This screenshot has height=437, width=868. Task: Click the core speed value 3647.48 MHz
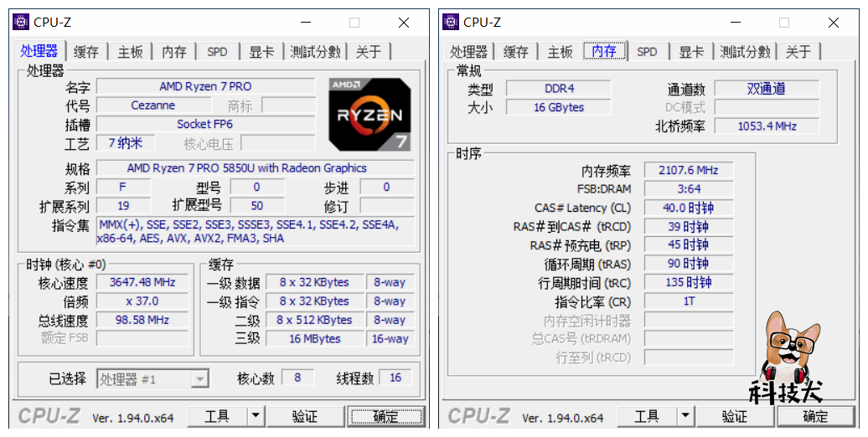click(142, 282)
